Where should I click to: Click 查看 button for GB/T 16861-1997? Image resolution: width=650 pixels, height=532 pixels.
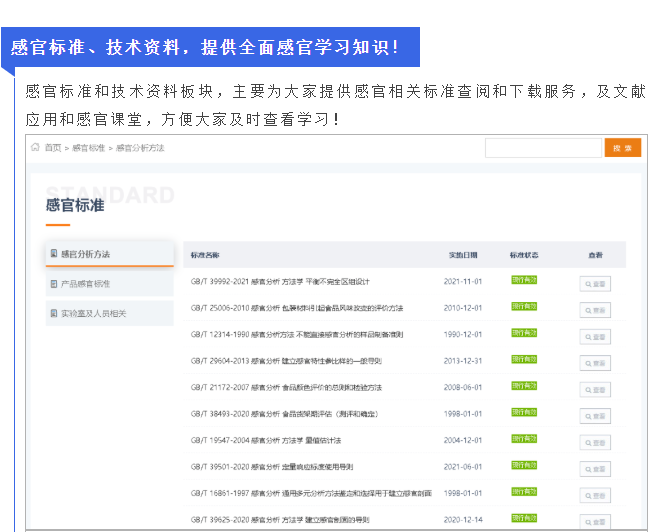[595, 494]
